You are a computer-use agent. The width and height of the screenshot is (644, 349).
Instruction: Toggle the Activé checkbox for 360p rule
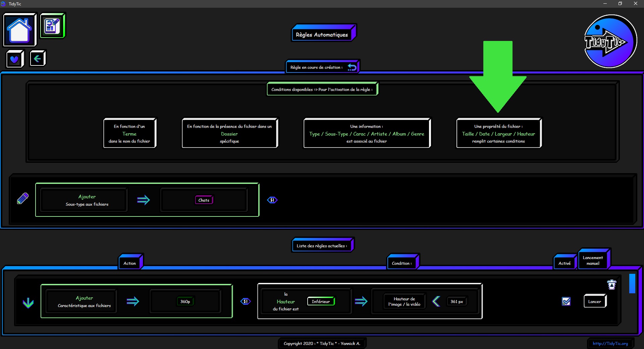[x=566, y=301]
